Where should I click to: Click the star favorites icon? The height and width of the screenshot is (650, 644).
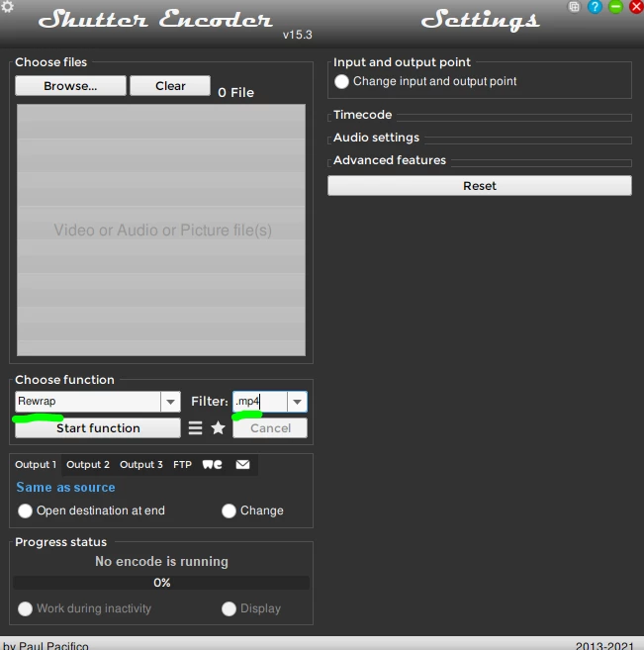(218, 427)
